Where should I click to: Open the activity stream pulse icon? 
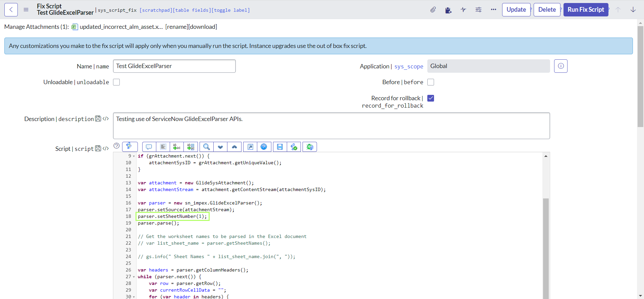click(x=463, y=10)
